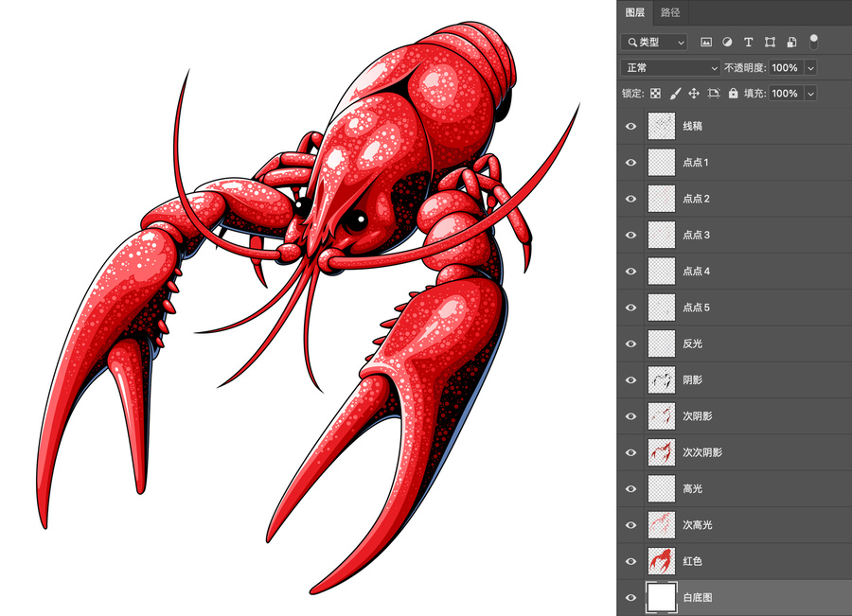Hide the 点点 5 layer
The width and height of the screenshot is (852, 616).
630,308
